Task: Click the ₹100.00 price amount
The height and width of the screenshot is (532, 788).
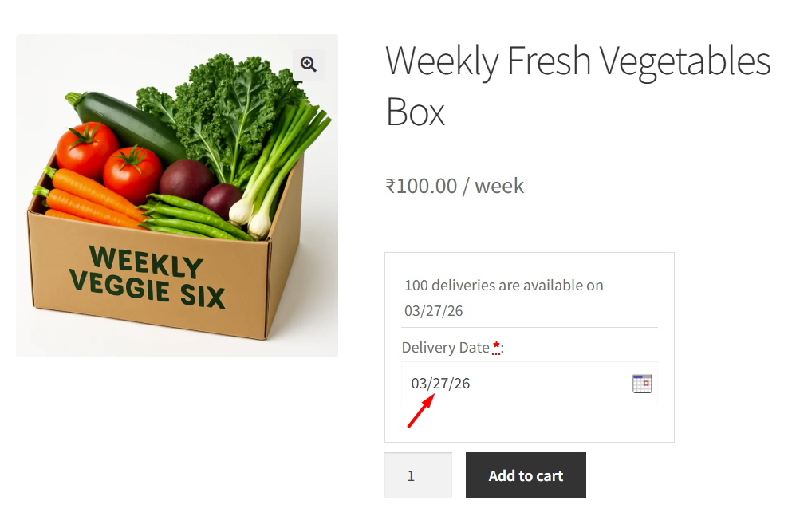Action: [421, 186]
